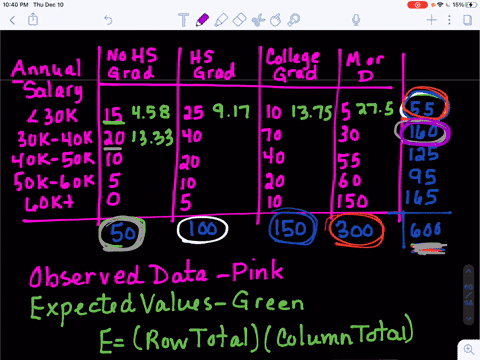
Task: Tap the red screen recording indicator
Action: pyautogui.click(x=417, y=5)
